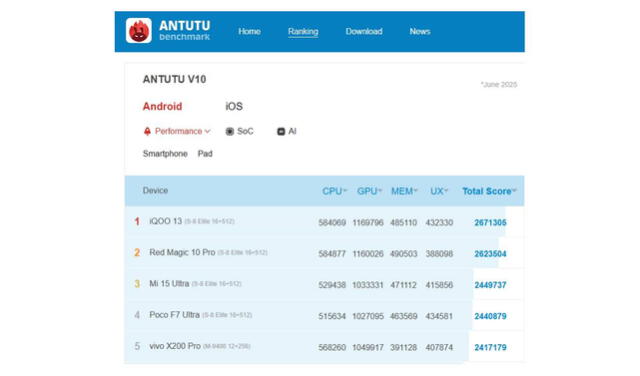640x376 pixels.
Task: Open the Ranking menu item
Action: pyautogui.click(x=303, y=31)
